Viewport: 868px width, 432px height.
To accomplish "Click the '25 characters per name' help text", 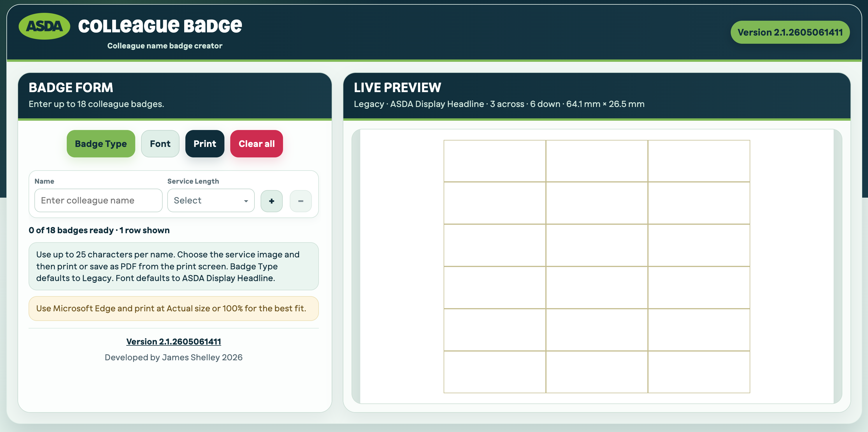I will 173,266.
